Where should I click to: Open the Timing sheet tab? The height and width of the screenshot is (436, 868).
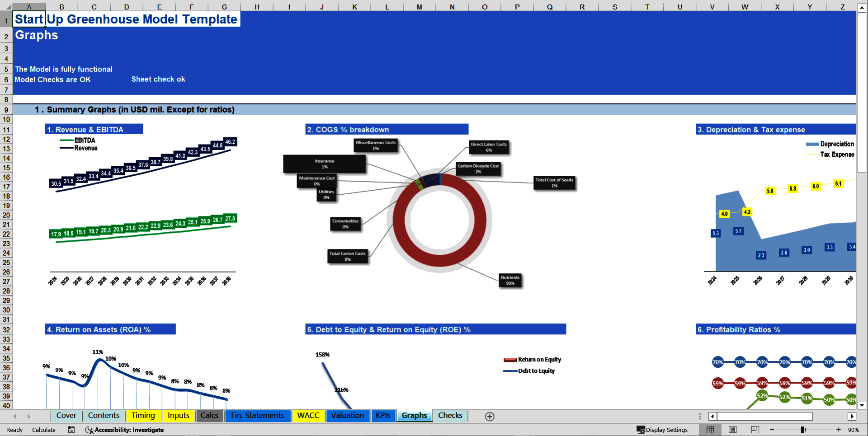tap(143, 416)
